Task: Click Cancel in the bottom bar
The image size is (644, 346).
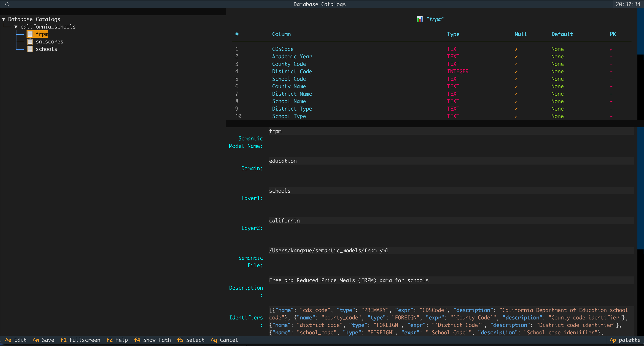Action: (x=224, y=340)
